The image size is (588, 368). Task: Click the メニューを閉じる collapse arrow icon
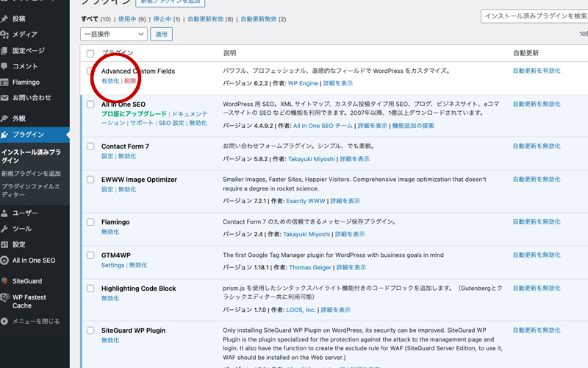(4, 322)
